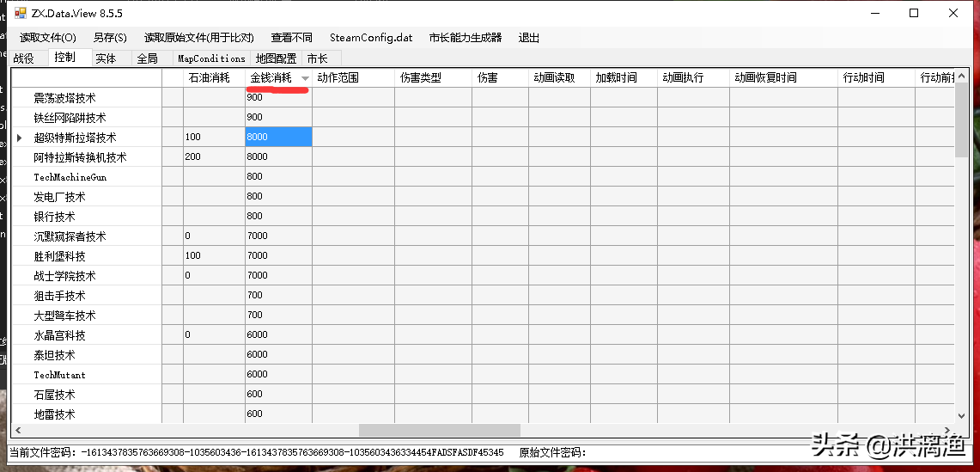Open the 另存(S) menu

pos(110,38)
